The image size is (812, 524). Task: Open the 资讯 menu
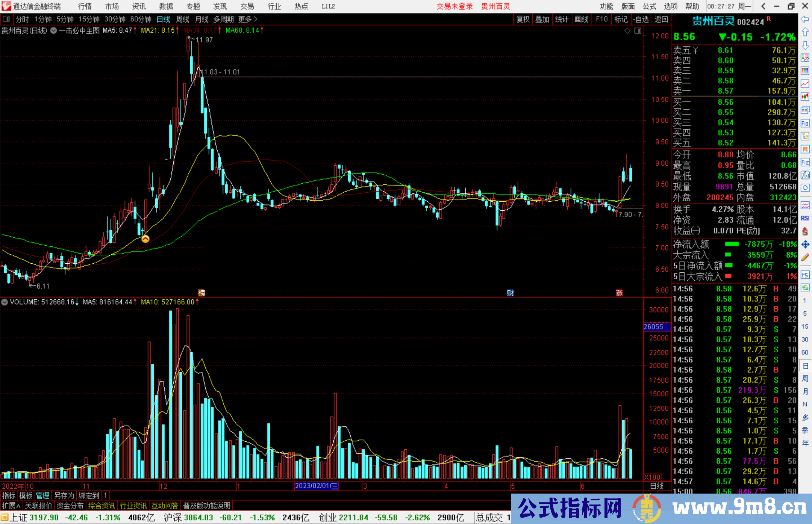(139, 6)
